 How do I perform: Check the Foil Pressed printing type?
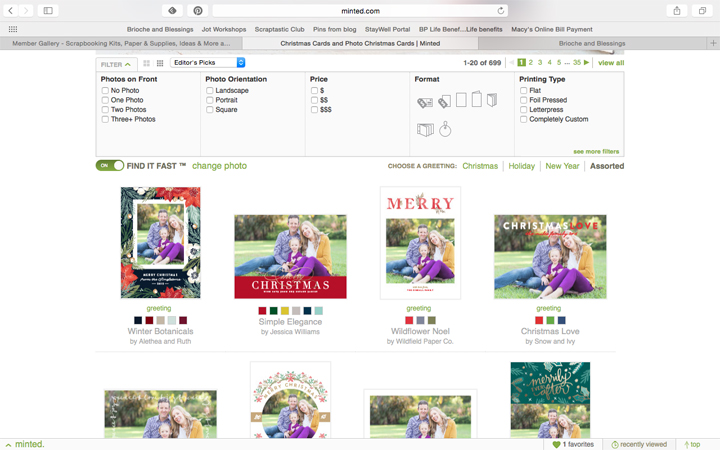pos(523,100)
